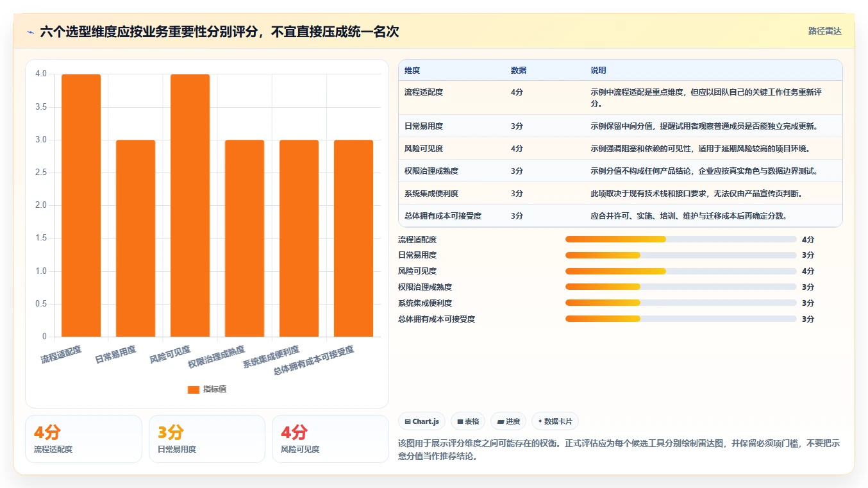Click the 系统集成便利度 bar in the chart
This screenshot has height=488, width=868.
pos(299,238)
